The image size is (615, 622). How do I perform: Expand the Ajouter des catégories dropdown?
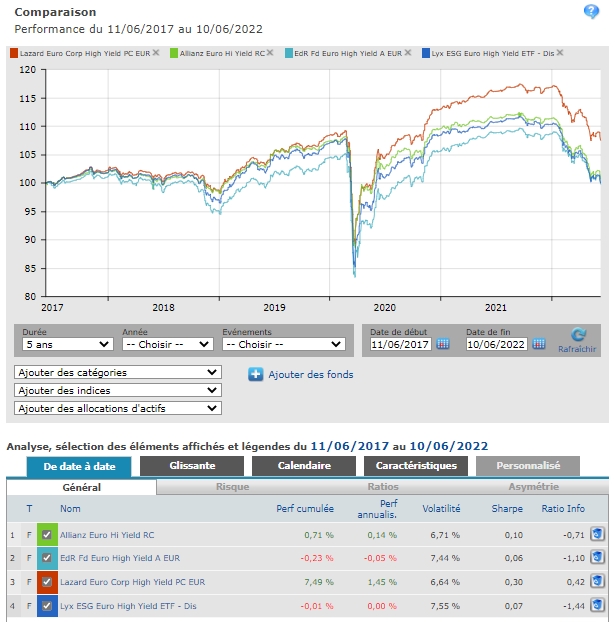[117, 372]
